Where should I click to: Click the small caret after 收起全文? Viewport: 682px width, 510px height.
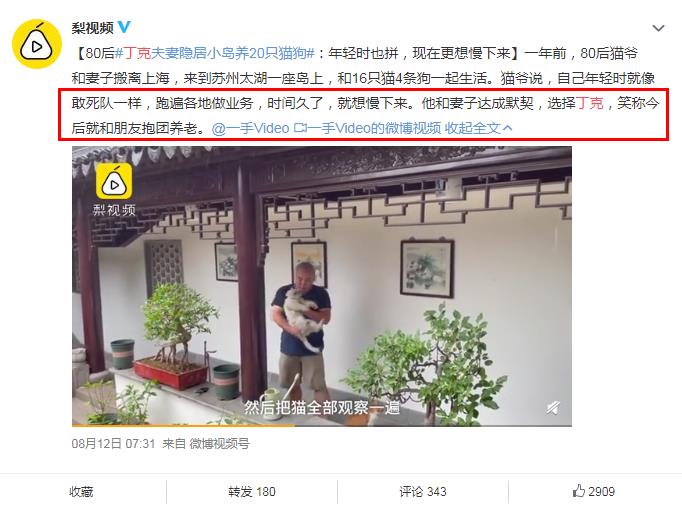click(507, 128)
